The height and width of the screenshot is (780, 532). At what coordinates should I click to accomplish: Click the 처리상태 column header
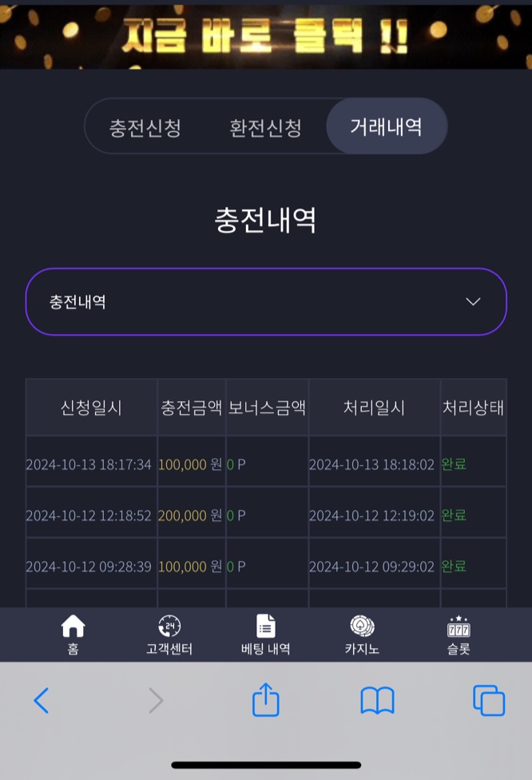pos(473,408)
